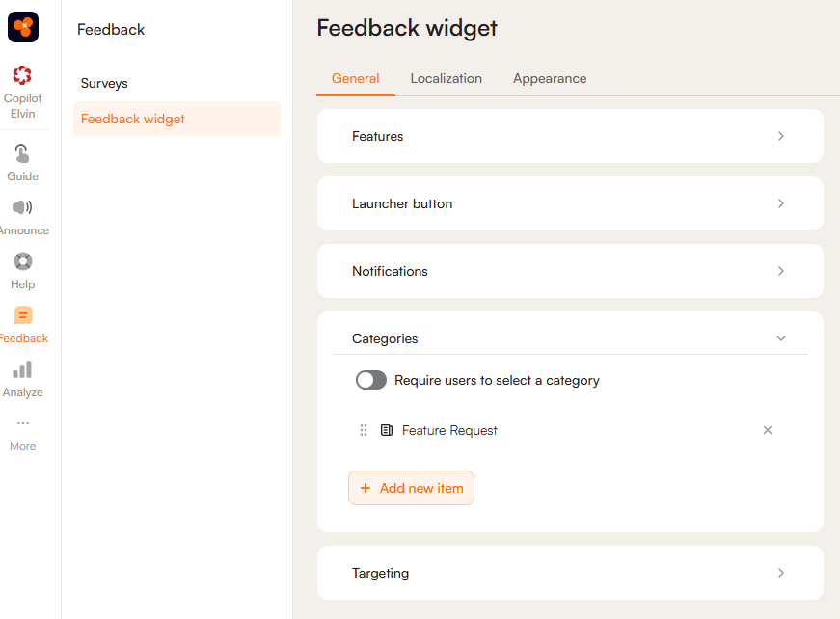Image resolution: width=840 pixels, height=619 pixels.
Task: Select the Feedback icon in the sidebar
Action: click(x=23, y=315)
